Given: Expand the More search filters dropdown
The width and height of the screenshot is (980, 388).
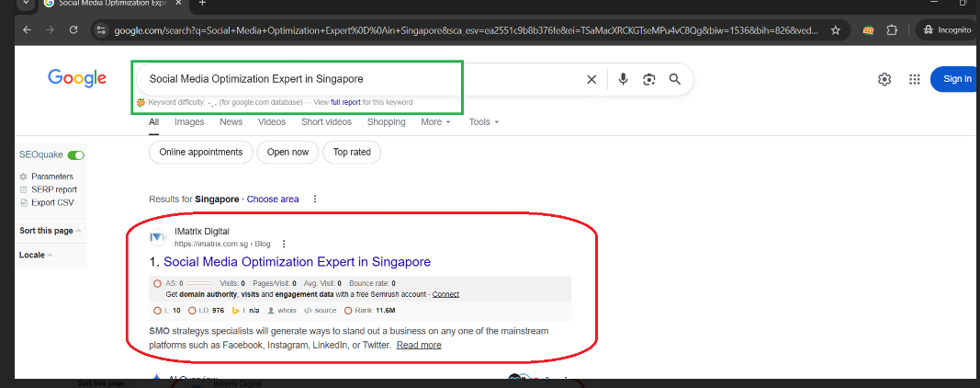Looking at the screenshot, I should 435,122.
